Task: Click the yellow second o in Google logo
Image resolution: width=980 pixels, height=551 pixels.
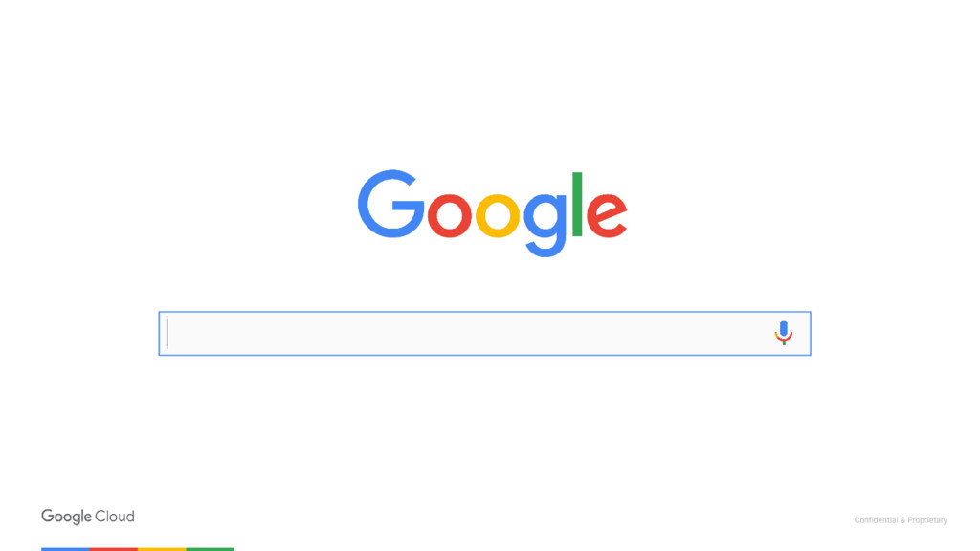Action: [x=498, y=215]
